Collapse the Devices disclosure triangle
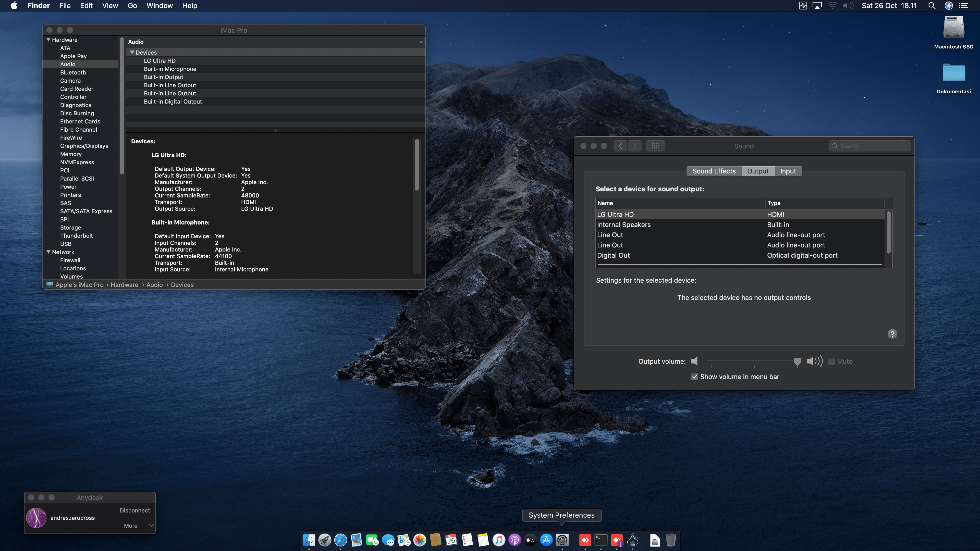The width and height of the screenshot is (980, 551). click(x=132, y=53)
